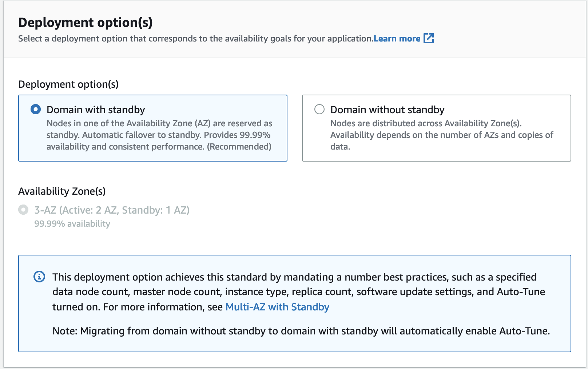Click the bold "Deployment option(s)" panel heading

pos(86,23)
